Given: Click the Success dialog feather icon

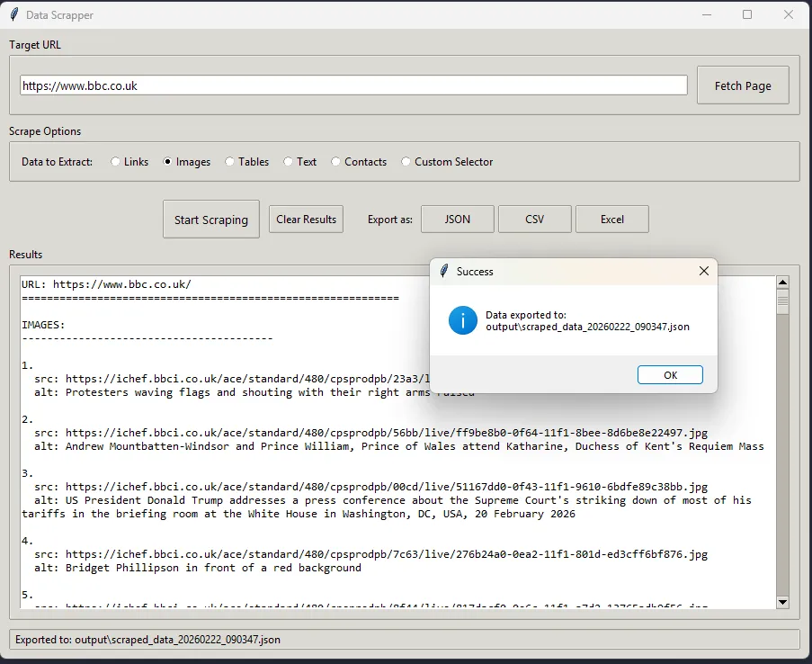Looking at the screenshot, I should tap(443, 271).
